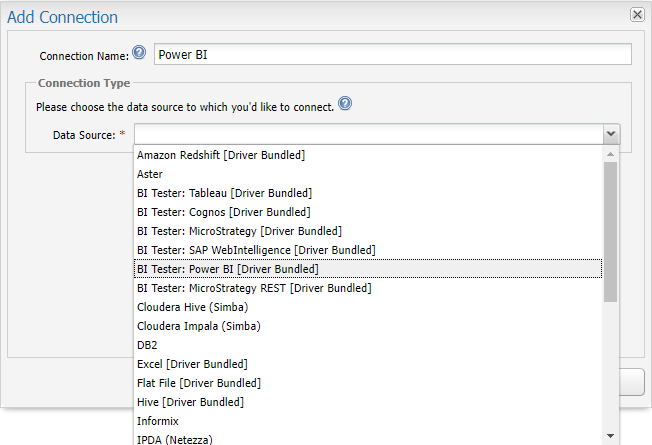Click the help icon after data source prompt
Viewport: 652px width, 445px height.
pyautogui.click(x=345, y=103)
